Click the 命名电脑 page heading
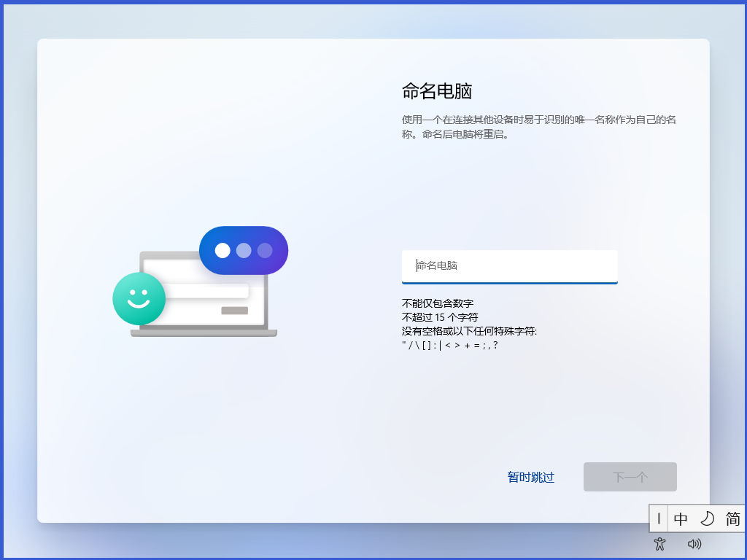The width and height of the screenshot is (747, 560). pyautogui.click(x=437, y=91)
